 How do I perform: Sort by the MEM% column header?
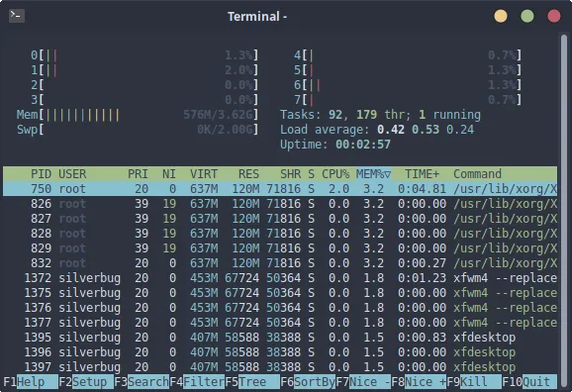point(373,174)
